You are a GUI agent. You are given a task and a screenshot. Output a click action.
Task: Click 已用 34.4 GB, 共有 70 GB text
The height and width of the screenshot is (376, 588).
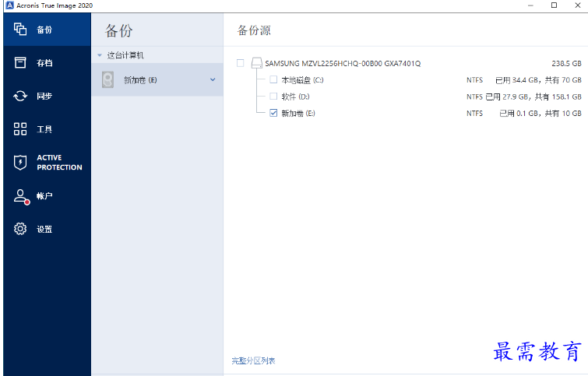(538, 80)
